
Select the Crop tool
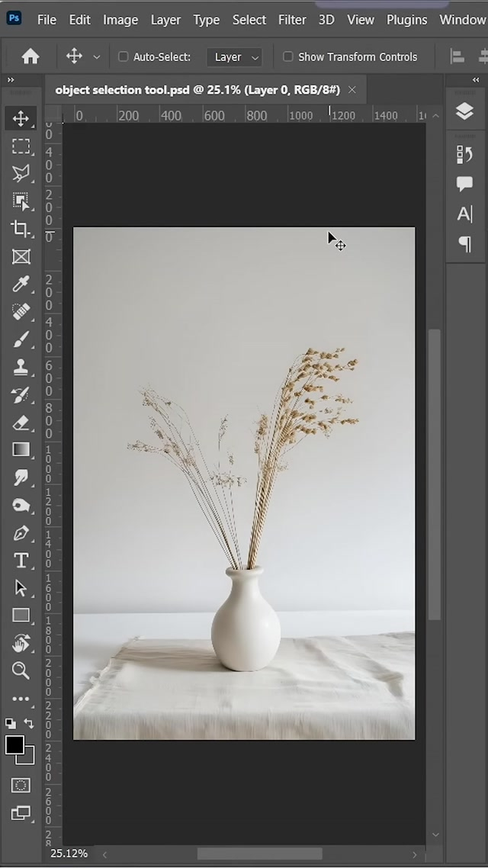21,229
